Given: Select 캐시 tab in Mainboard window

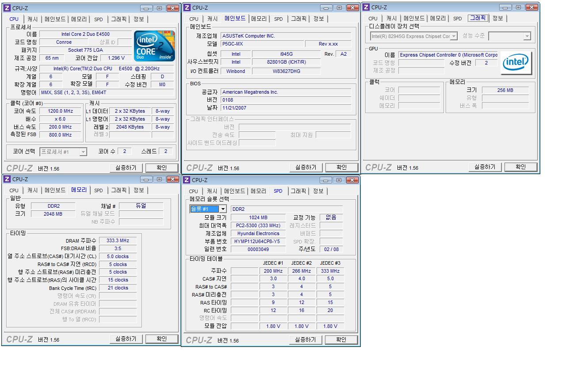Looking at the screenshot, I should (212, 19).
